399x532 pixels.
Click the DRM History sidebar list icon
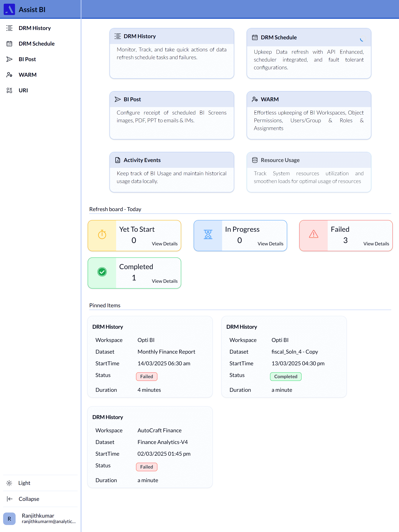[9, 28]
